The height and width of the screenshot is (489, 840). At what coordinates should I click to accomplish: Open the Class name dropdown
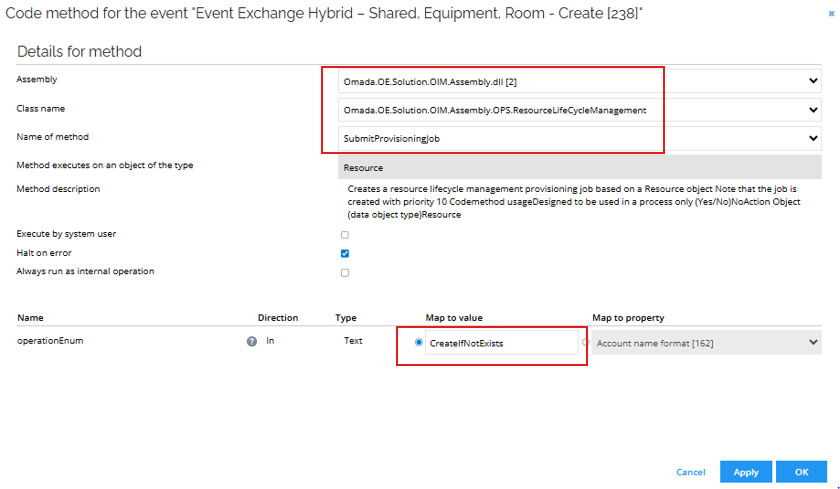coord(580,110)
